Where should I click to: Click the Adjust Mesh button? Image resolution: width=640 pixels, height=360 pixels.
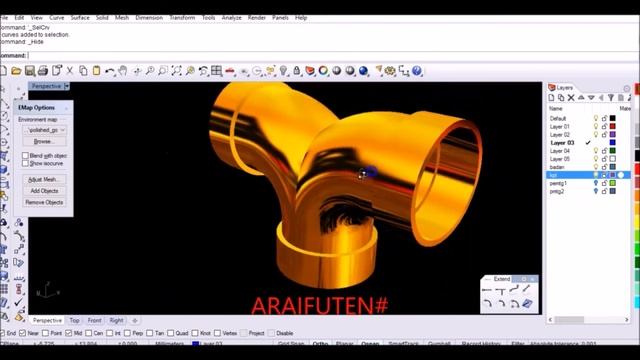(x=44, y=180)
